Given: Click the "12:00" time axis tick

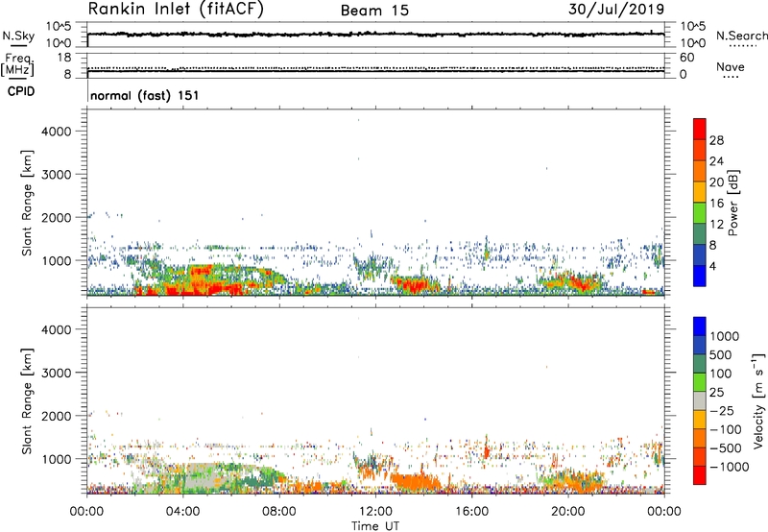Looking at the screenshot, I should (375, 512).
